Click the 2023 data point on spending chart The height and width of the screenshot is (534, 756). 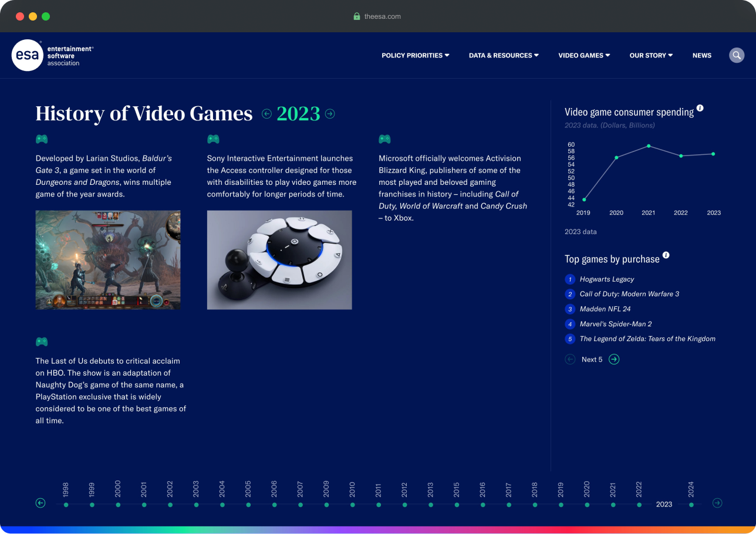click(x=713, y=154)
